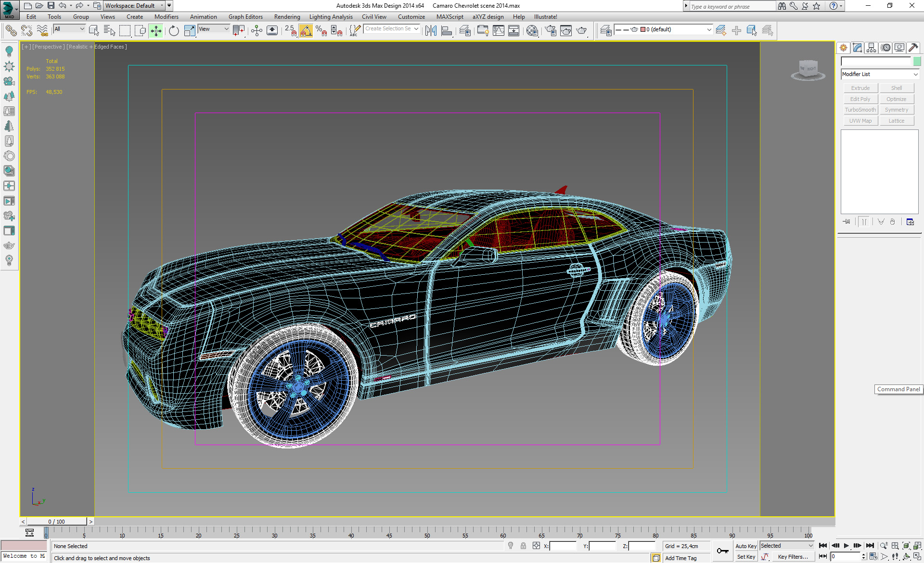Toggle Set Key mode
Image resolution: width=924 pixels, height=563 pixels.
(x=746, y=557)
